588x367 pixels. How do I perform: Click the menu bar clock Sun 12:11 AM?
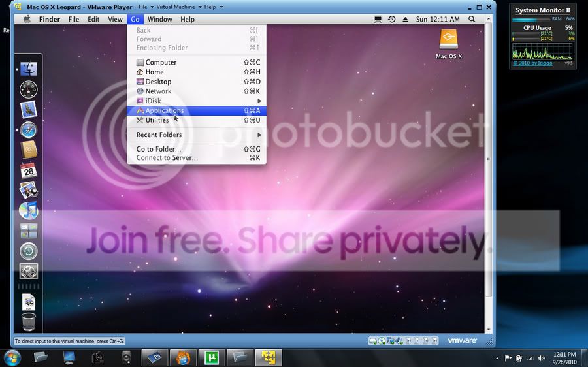438,19
